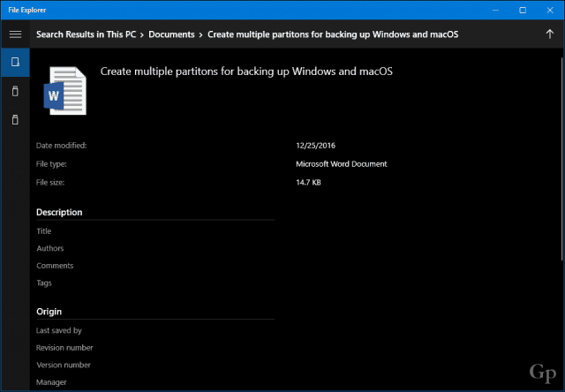
Task: Click the Title property row
Action: [43, 231]
